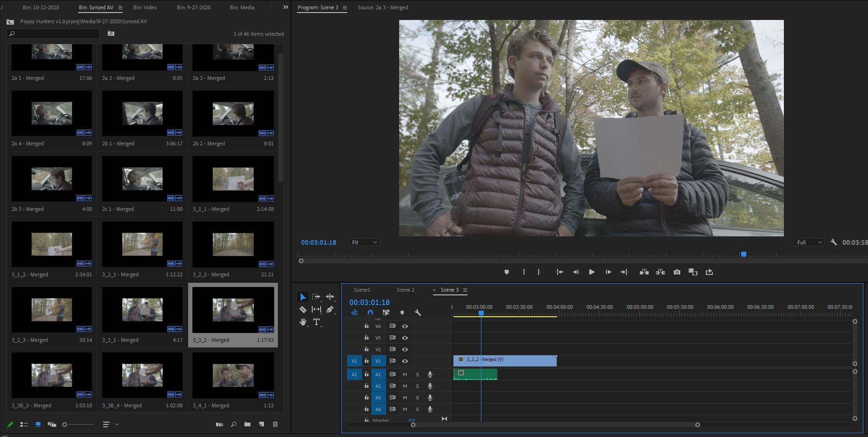Select the Pen tool in the timeline toolbar
Image resolution: width=868 pixels, height=437 pixels.
click(330, 309)
